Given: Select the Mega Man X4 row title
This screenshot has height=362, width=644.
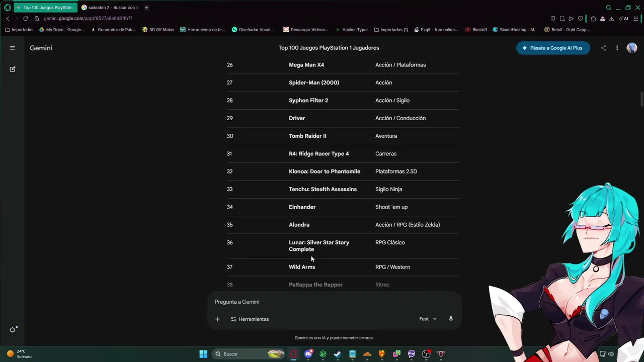Looking at the screenshot, I should tap(306, 65).
